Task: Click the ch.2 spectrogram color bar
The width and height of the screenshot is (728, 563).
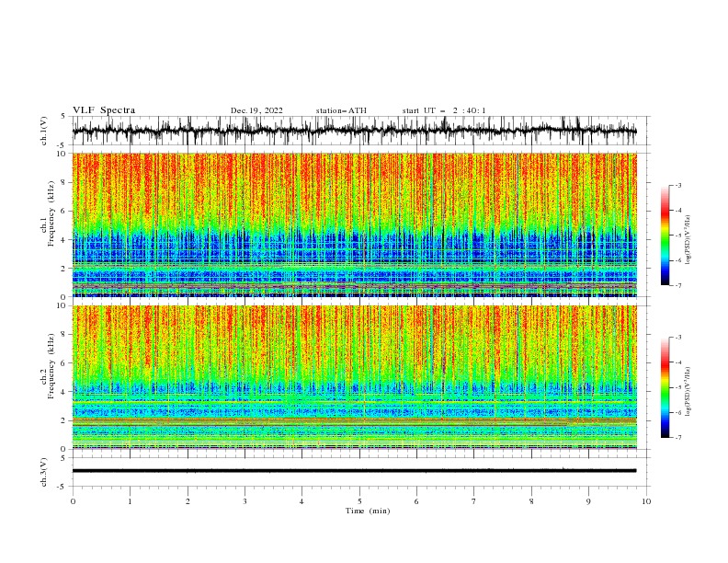Action: coord(665,387)
